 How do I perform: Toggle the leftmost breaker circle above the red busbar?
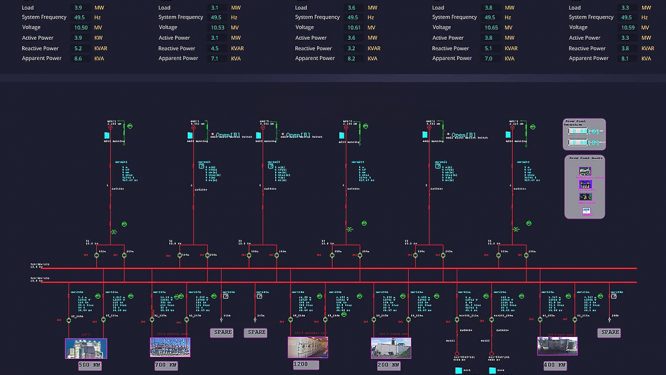[x=96, y=255]
